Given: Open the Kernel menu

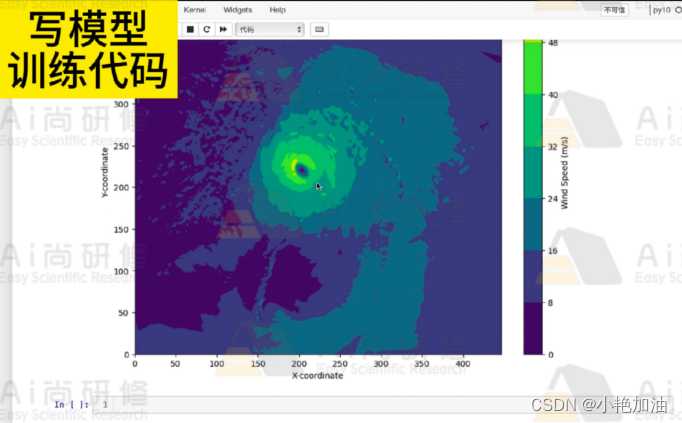Looking at the screenshot, I should (194, 9).
